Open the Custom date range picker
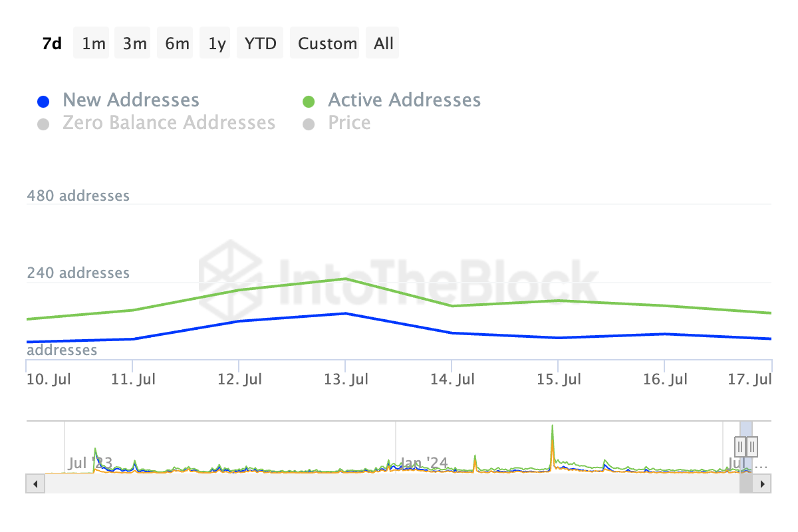The width and height of the screenshot is (798, 532). (327, 43)
